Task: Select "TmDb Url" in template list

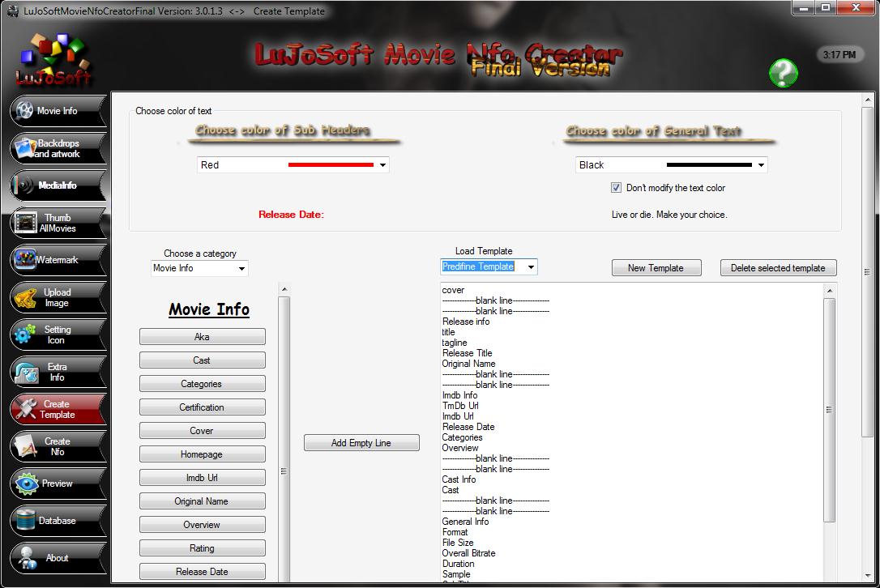Action: [460, 406]
